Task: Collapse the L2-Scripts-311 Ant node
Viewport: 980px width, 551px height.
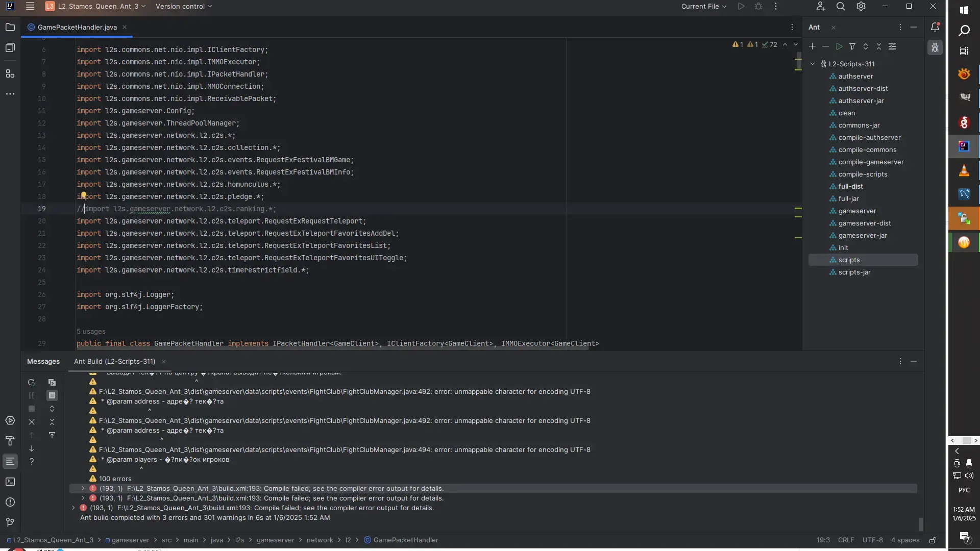Action: [813, 64]
